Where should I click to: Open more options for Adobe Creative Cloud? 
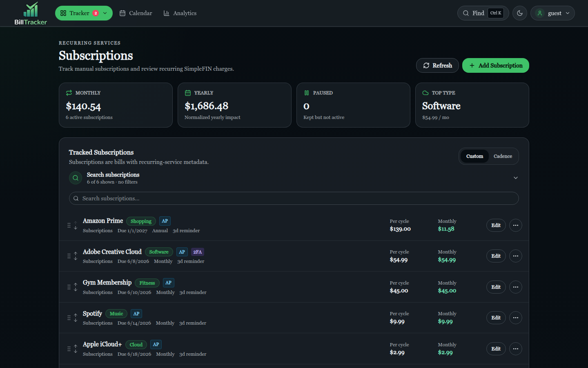[x=516, y=256]
